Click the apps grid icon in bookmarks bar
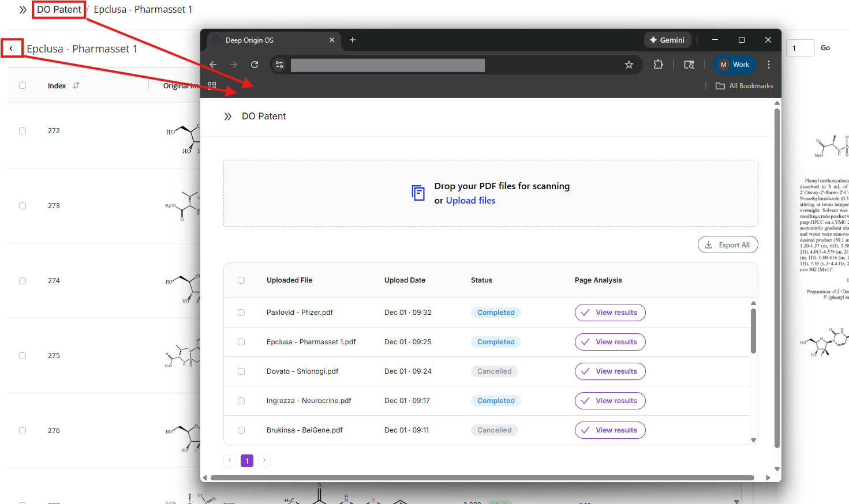 212,85
